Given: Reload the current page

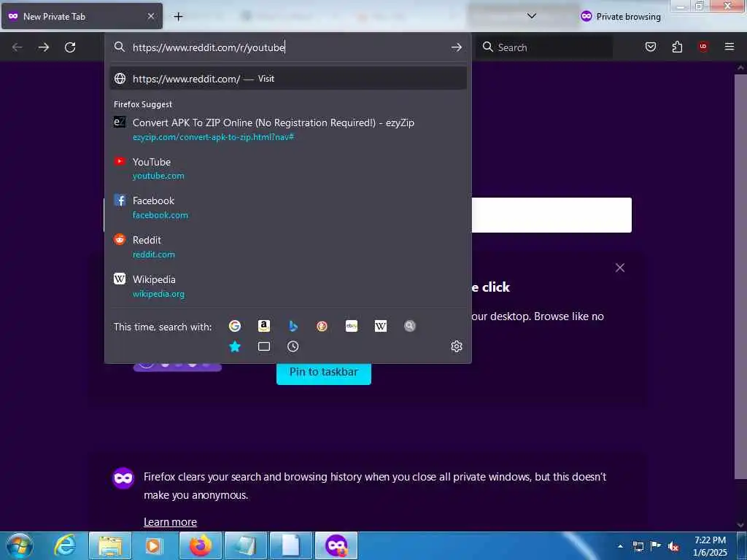Looking at the screenshot, I should [70, 47].
